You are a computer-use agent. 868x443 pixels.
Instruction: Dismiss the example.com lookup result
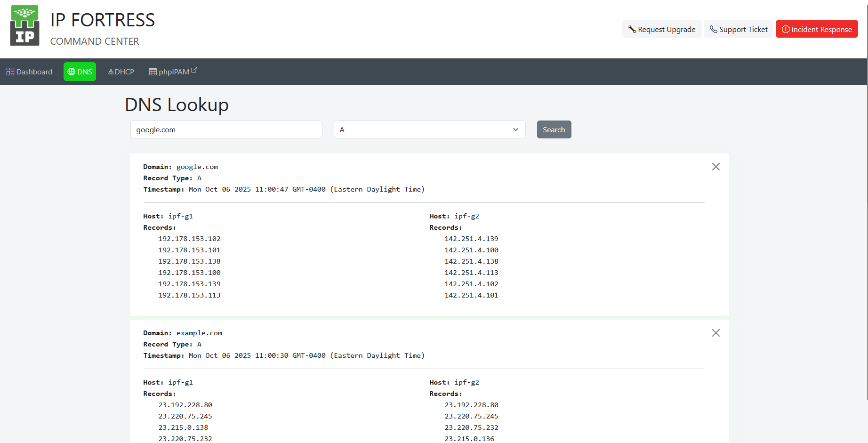[716, 333]
